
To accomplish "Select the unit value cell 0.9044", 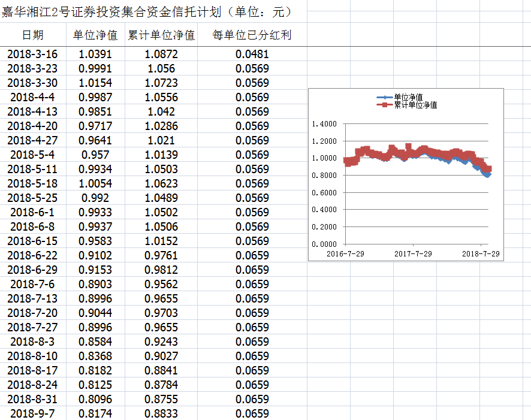I will point(95,313).
